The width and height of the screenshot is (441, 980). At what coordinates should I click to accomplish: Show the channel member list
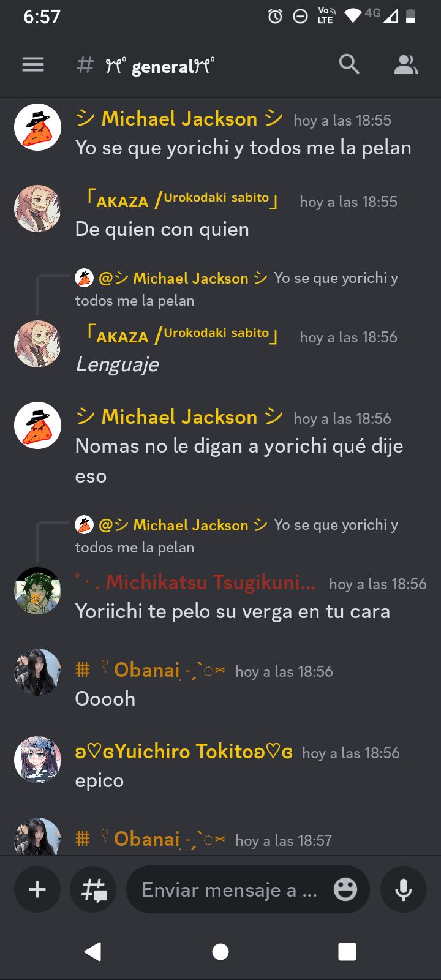[x=405, y=64]
